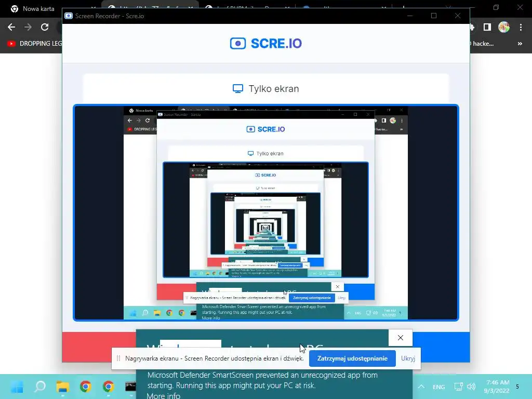Viewport: 532px width, 399px height.
Task: Expand hidden bookmarks chevron
Action: click(x=520, y=44)
